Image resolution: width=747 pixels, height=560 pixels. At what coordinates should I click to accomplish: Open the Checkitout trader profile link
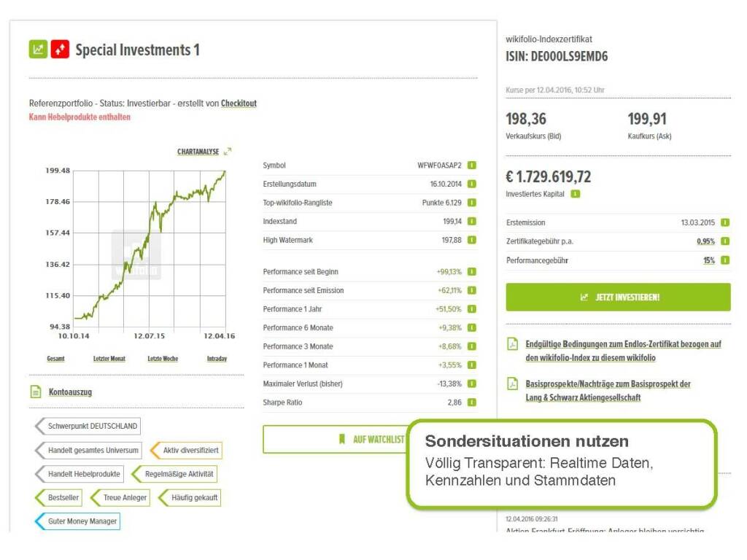[x=239, y=104]
